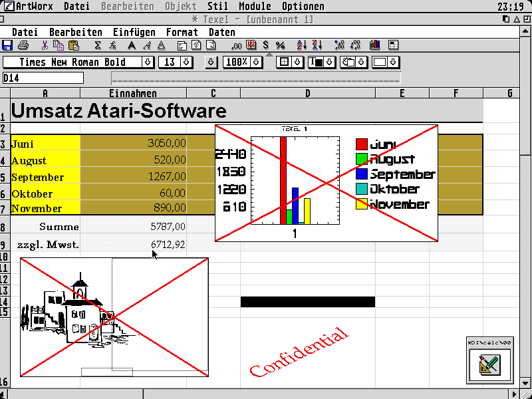Click the Paste clipboard icon

(74, 45)
